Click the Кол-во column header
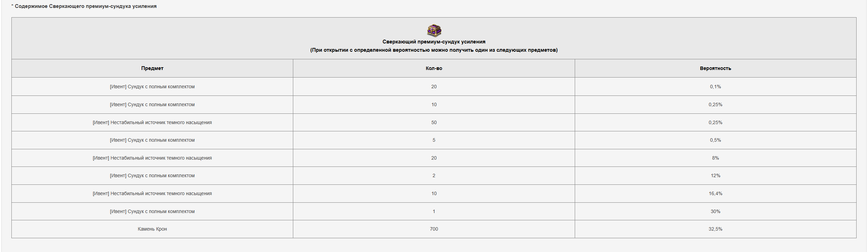The height and width of the screenshot is (252, 868). pyautogui.click(x=434, y=68)
